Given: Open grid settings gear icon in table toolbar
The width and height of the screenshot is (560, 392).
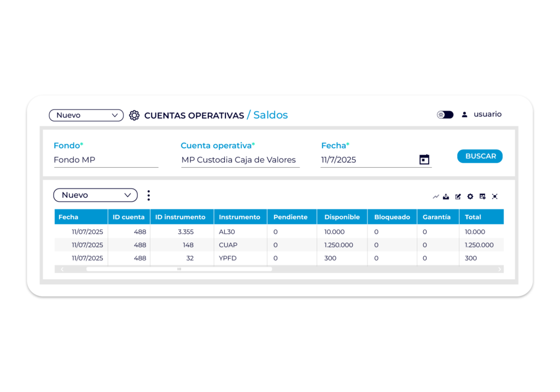Looking at the screenshot, I should [x=470, y=196].
